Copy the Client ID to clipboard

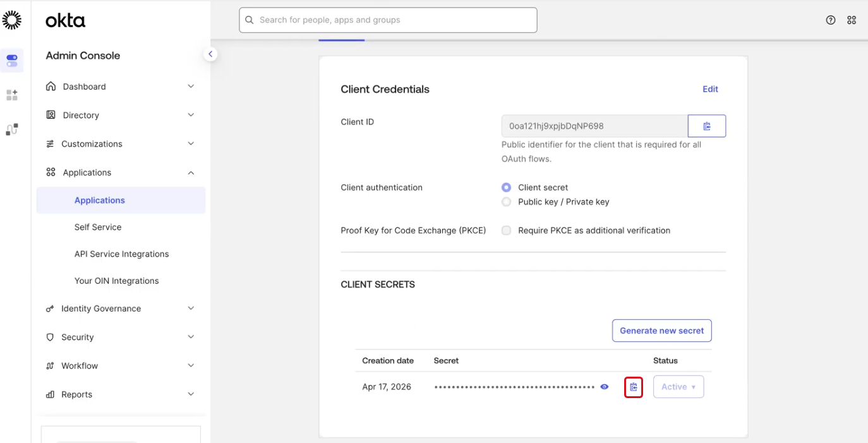707,126
